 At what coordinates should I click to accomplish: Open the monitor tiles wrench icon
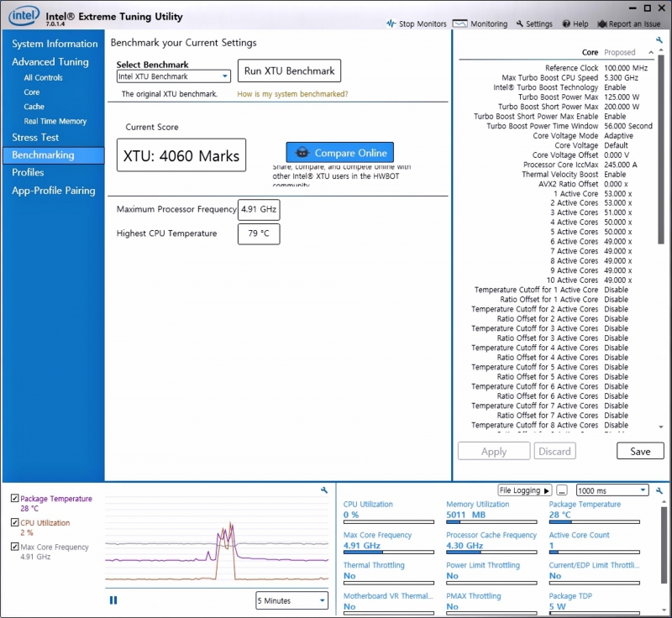659,490
